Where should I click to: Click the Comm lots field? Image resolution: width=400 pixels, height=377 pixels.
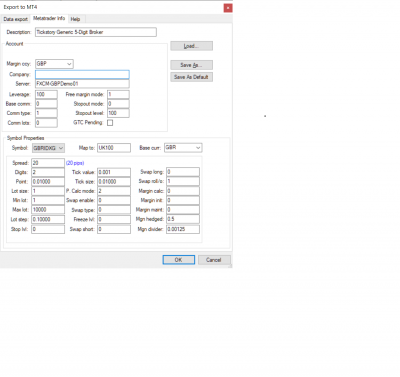click(46, 123)
